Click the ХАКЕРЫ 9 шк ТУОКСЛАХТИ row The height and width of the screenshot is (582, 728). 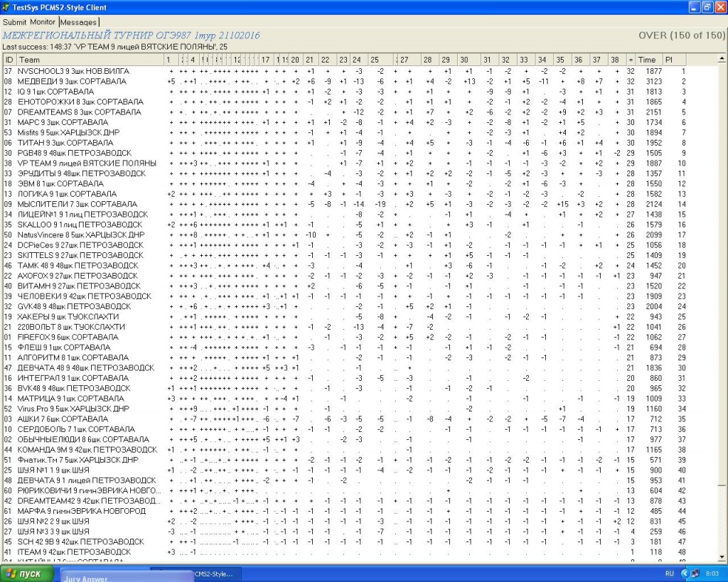tap(345, 317)
